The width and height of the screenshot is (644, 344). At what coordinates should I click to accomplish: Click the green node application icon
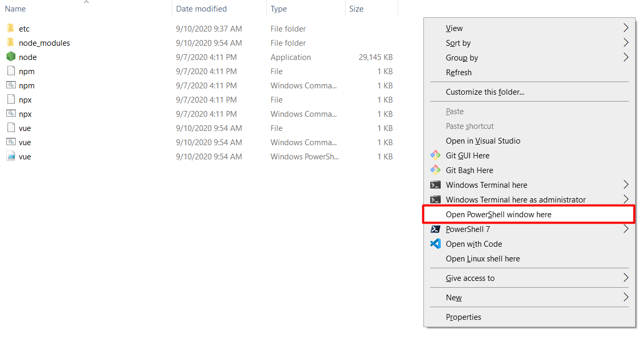(x=11, y=57)
